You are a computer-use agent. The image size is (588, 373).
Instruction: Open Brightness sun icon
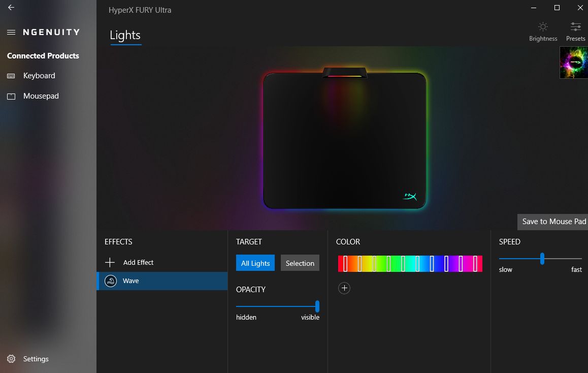543,26
